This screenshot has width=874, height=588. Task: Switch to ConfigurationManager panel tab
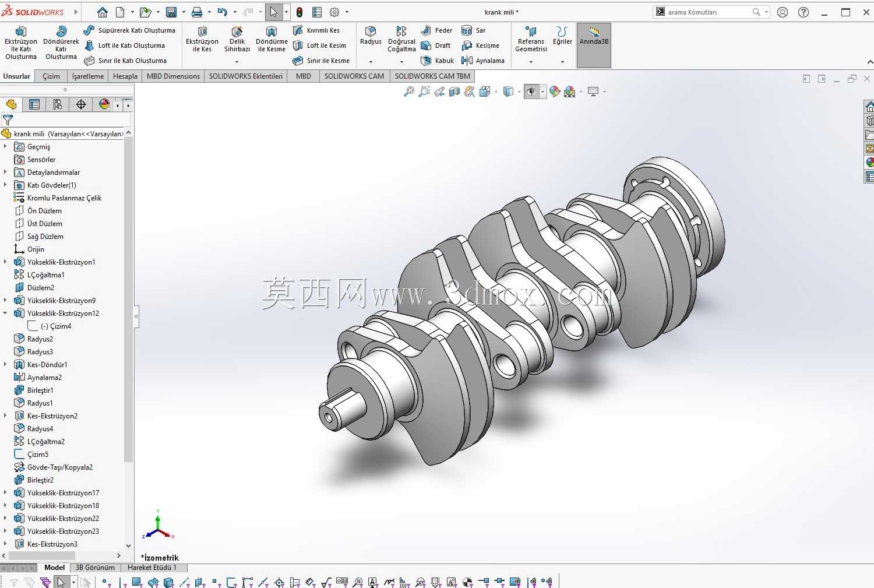(58, 104)
